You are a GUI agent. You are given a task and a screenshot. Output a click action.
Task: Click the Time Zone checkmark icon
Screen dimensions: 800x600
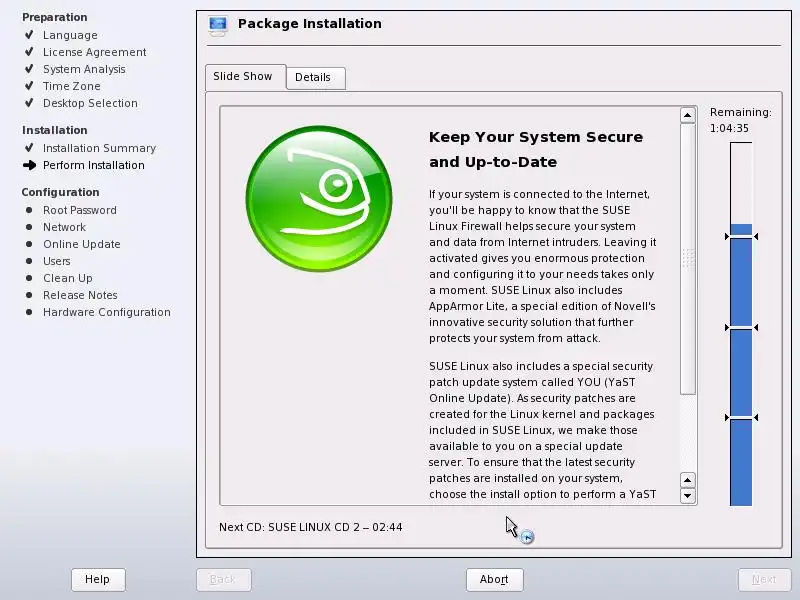pyautogui.click(x=30, y=85)
